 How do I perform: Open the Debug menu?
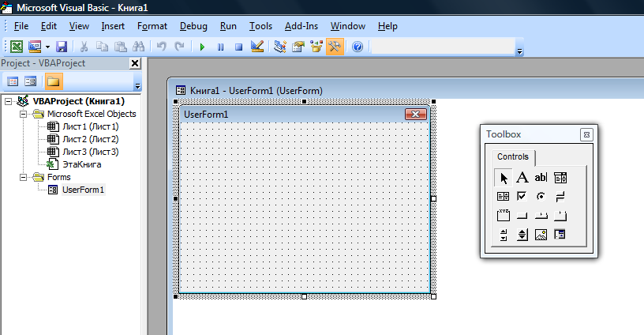pyautogui.click(x=193, y=26)
